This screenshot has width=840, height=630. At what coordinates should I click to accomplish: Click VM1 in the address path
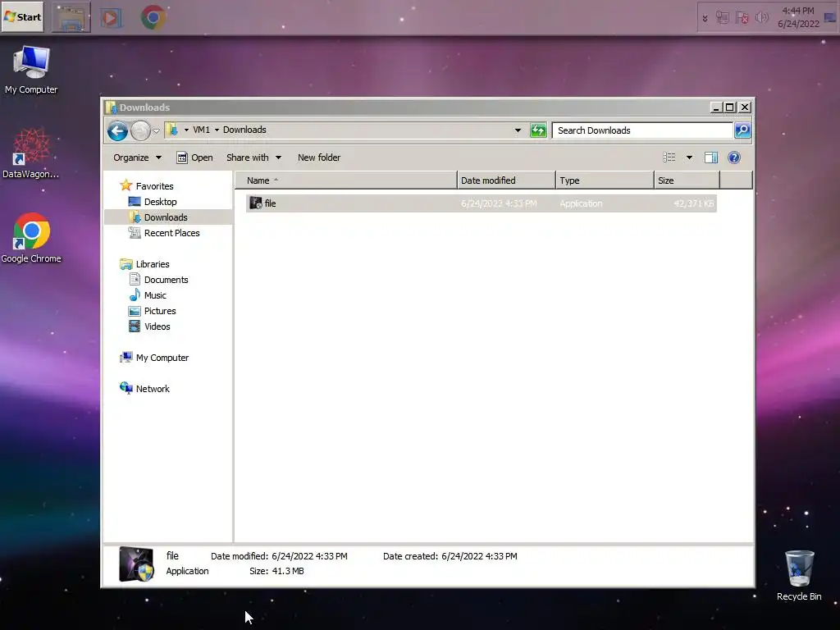tap(202, 130)
